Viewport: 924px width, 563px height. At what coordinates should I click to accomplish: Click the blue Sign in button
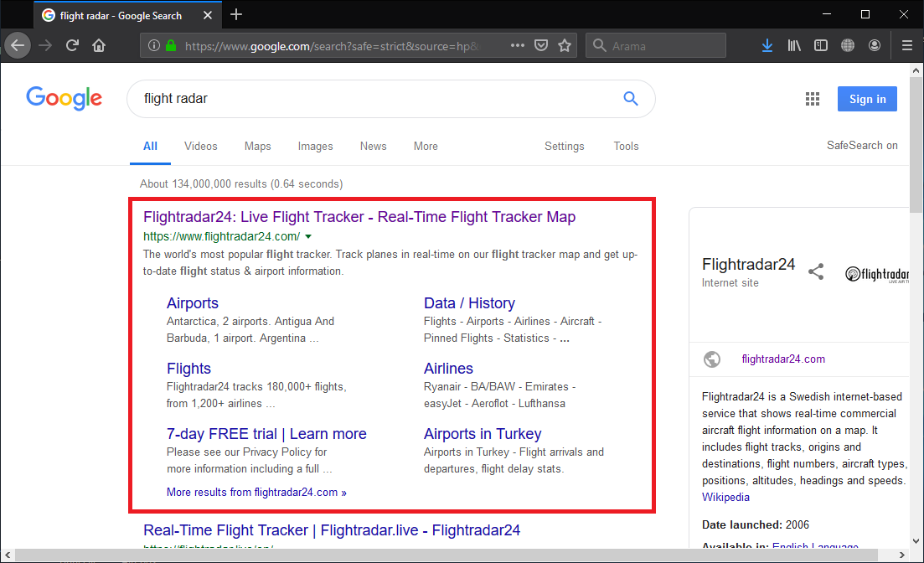point(867,99)
